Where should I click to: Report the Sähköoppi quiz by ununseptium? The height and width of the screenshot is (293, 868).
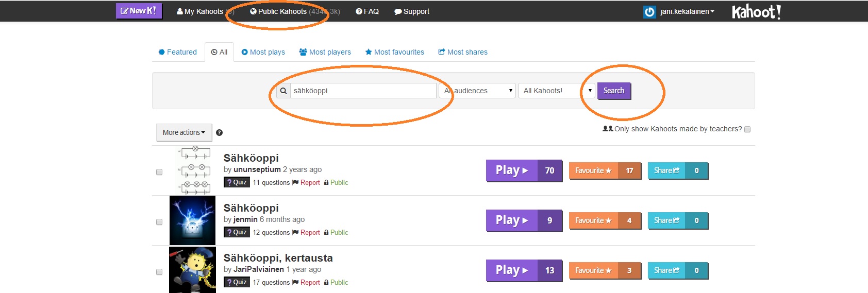[310, 183]
